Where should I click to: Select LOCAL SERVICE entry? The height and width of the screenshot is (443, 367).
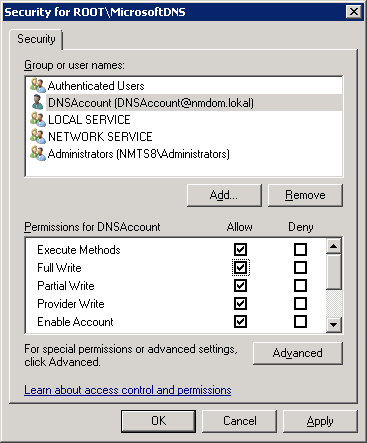(184, 120)
